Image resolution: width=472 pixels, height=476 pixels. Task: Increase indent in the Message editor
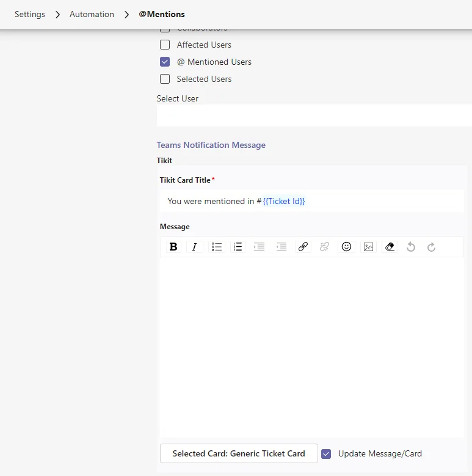260,247
